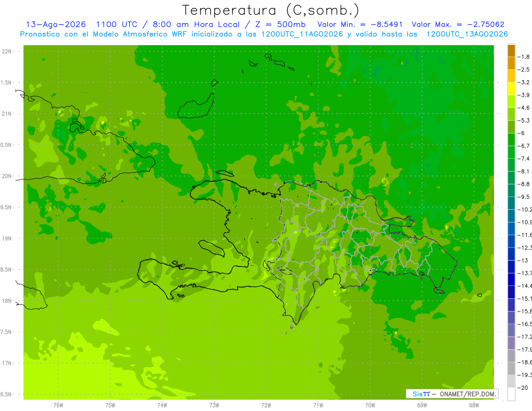Pick the orange swatch between -1.8 and -2.5
Image resolution: width=532 pixels, height=411 pixels.
click(511, 63)
